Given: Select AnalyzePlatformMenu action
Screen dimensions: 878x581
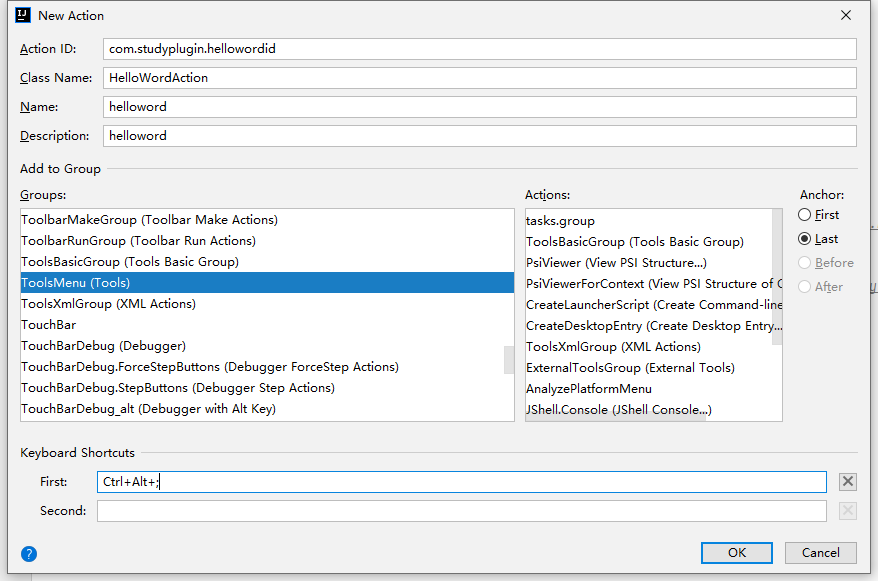Looking at the screenshot, I should click(x=653, y=389).
